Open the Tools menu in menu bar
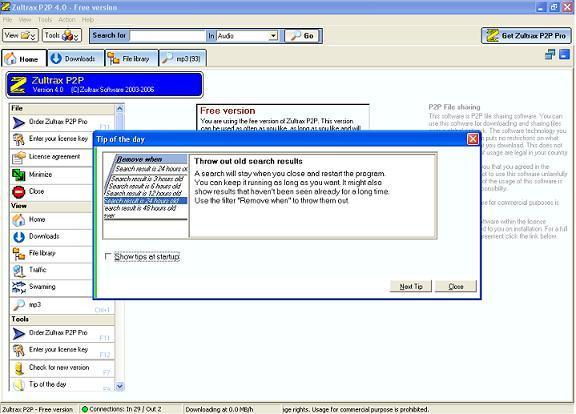The width and height of the screenshot is (576, 414). pyautogui.click(x=45, y=19)
